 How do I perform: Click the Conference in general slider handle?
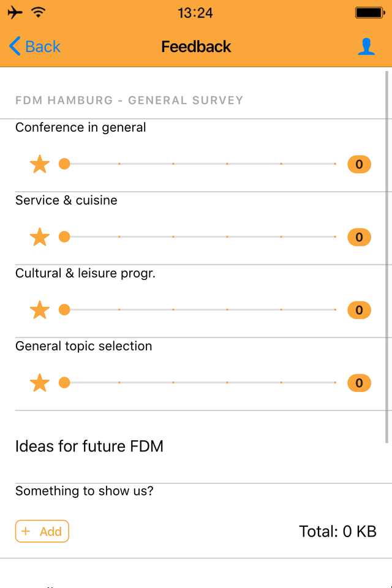point(64,164)
